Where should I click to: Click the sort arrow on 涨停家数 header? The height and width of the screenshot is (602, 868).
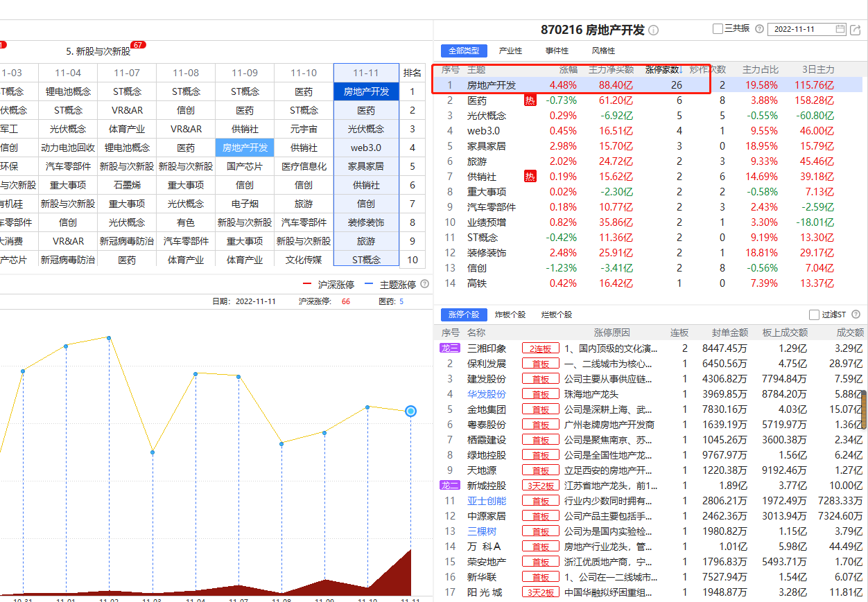click(x=680, y=69)
